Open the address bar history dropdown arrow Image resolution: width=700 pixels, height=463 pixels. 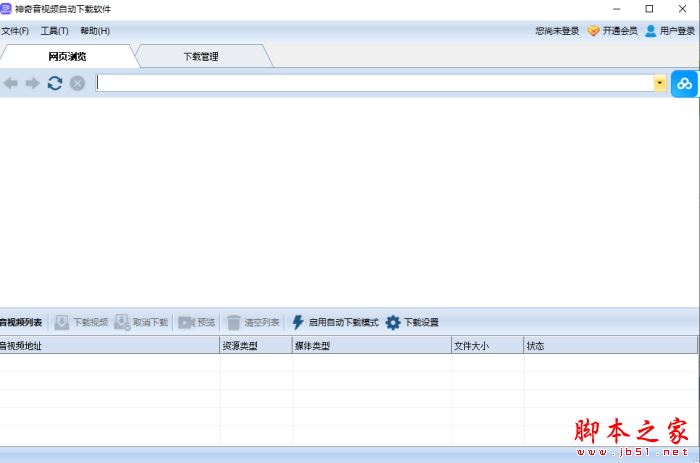(660, 83)
